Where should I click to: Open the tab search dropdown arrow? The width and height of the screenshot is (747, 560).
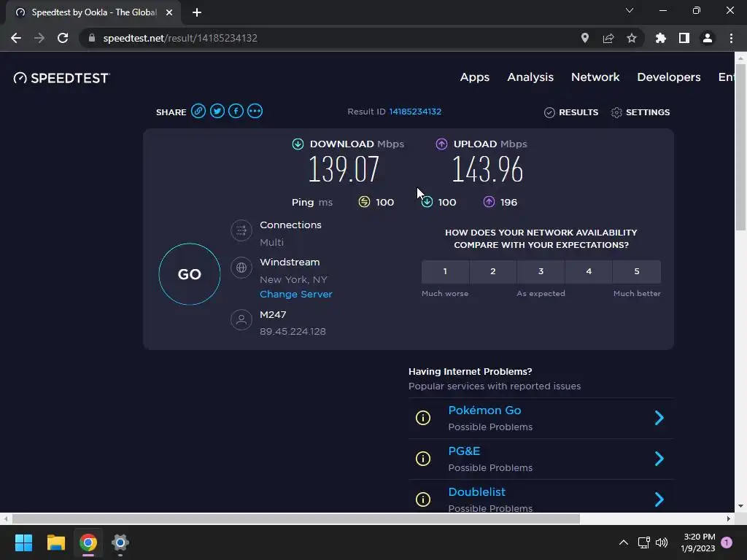(x=630, y=10)
